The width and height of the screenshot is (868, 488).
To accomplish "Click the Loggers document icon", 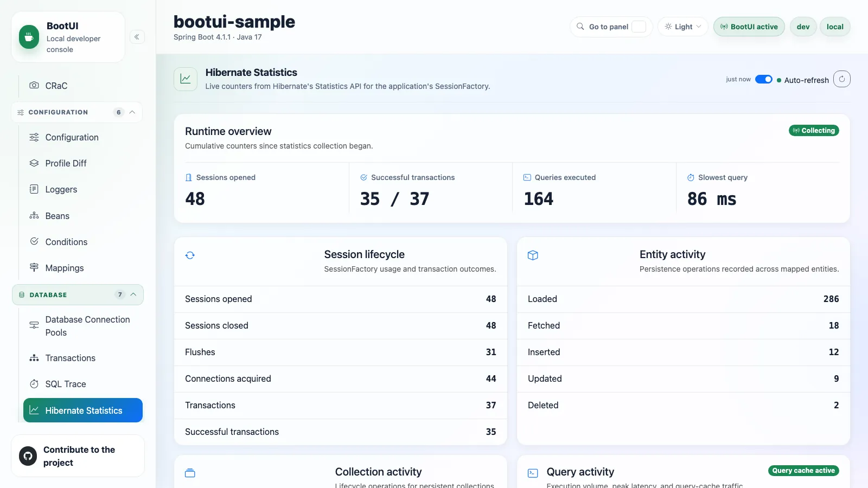I will pyautogui.click(x=34, y=189).
